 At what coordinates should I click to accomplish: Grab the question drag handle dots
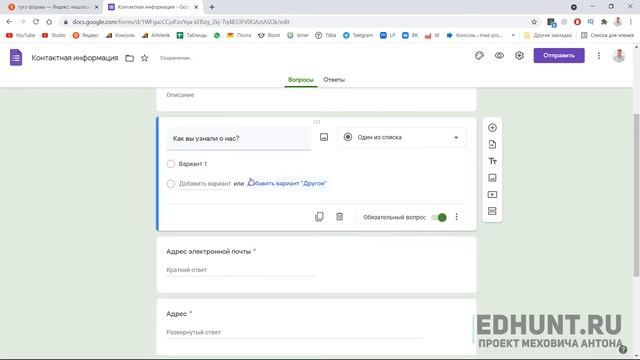click(317, 122)
